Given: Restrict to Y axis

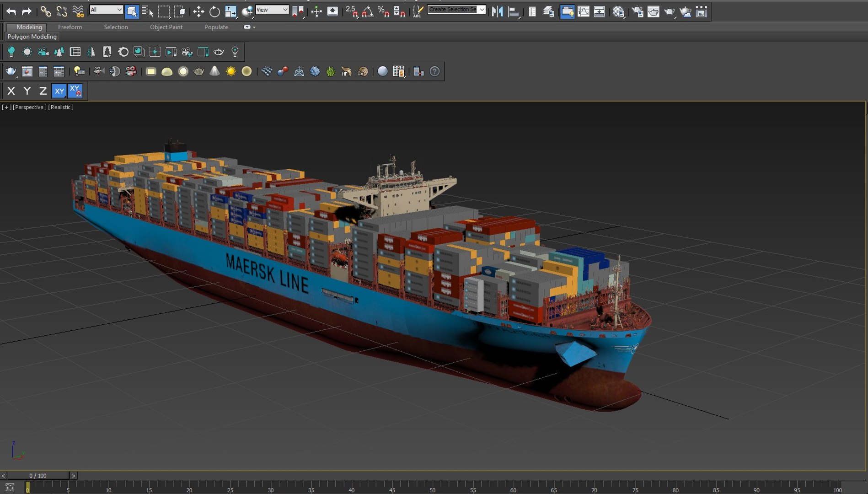Looking at the screenshot, I should (x=27, y=91).
